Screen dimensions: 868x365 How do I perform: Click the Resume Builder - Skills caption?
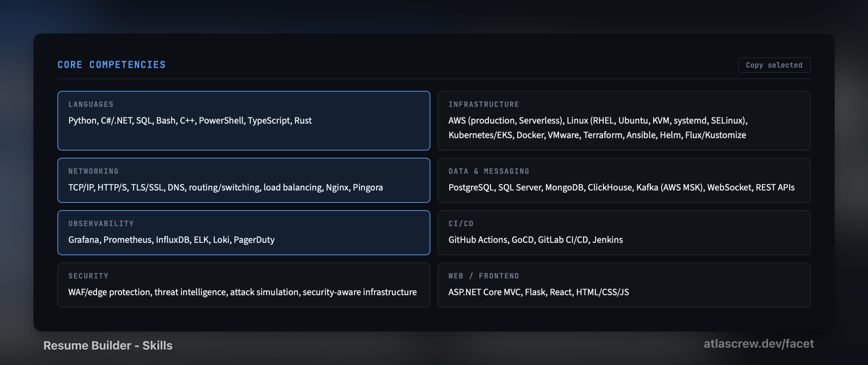pos(108,345)
